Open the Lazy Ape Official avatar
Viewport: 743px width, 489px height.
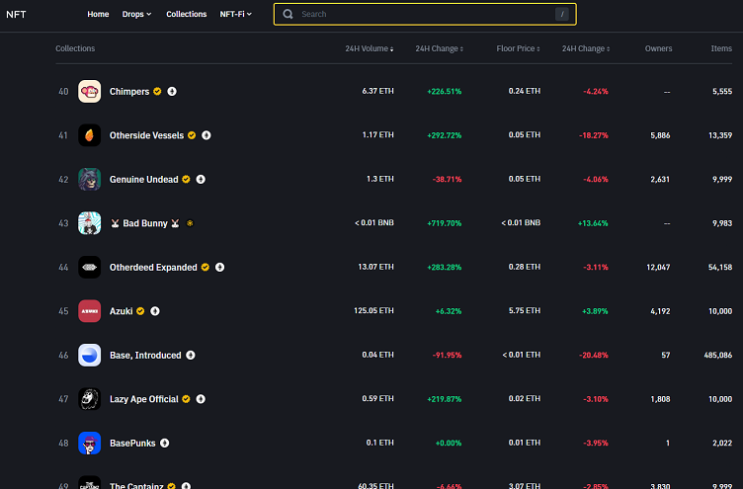pyautogui.click(x=90, y=399)
